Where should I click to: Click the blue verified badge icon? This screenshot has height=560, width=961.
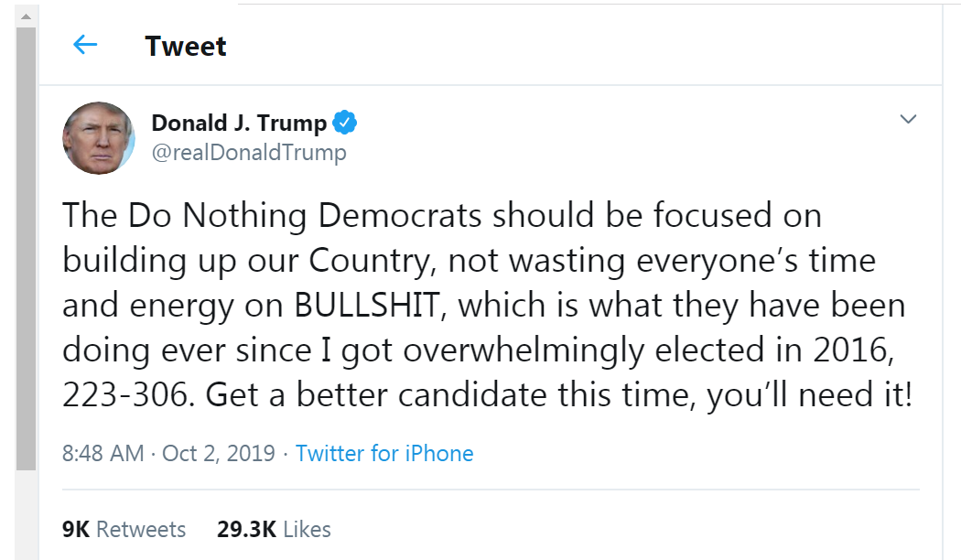click(344, 123)
